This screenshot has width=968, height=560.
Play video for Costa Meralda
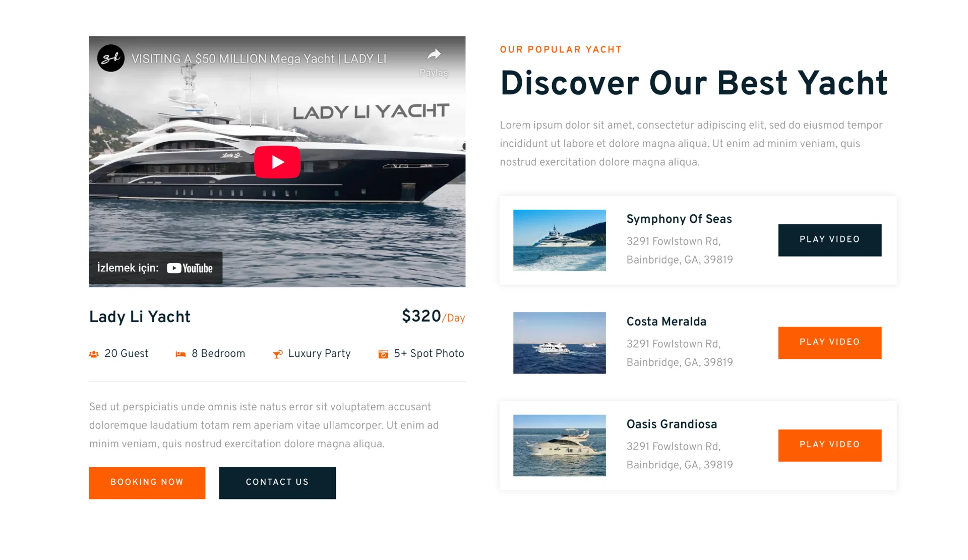(830, 343)
